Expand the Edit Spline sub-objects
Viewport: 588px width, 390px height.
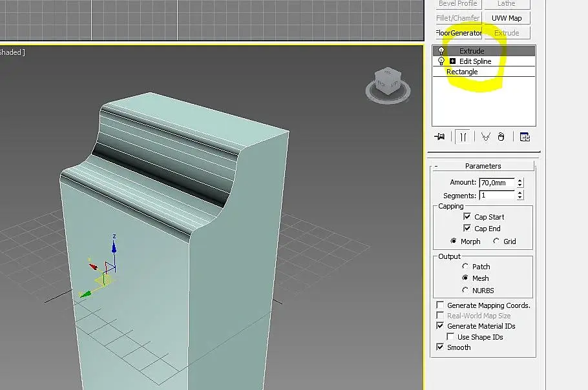[x=452, y=61]
